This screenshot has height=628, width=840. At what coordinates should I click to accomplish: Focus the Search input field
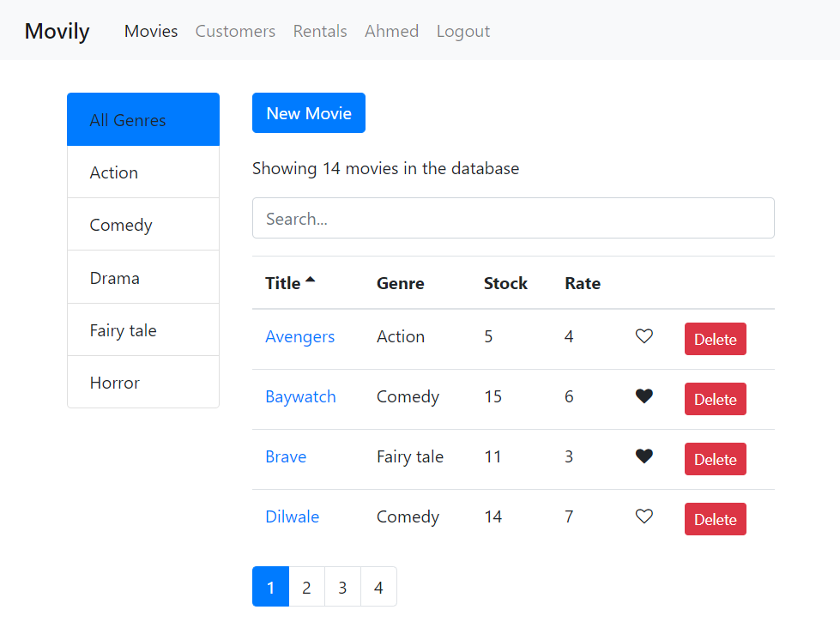coord(513,218)
